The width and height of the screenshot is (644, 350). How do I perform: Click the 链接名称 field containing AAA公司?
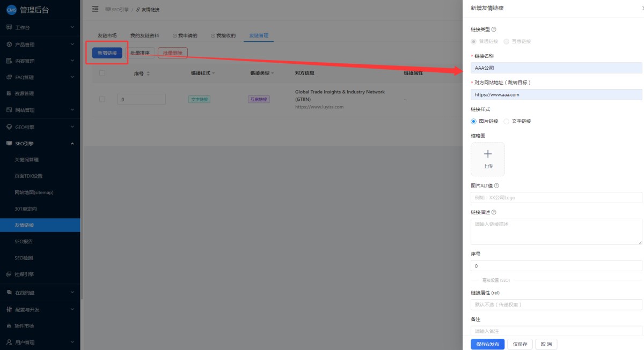[x=556, y=68]
